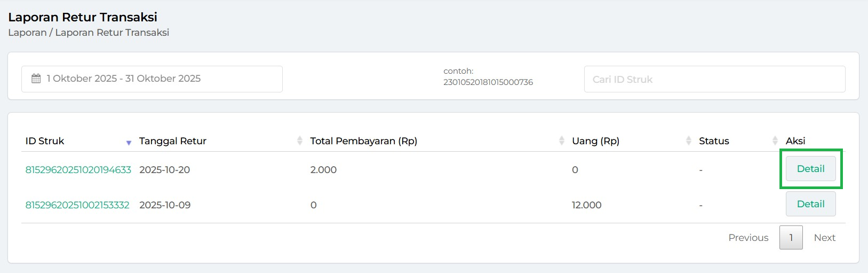
Task: Focus the Cari ID Struk search field
Action: (714, 79)
